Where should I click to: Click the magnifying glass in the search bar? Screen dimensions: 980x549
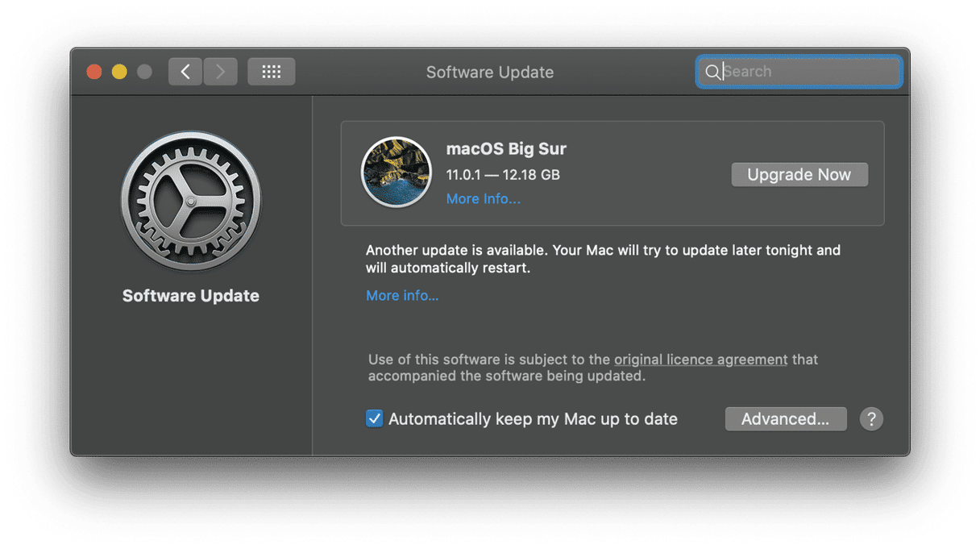point(713,72)
